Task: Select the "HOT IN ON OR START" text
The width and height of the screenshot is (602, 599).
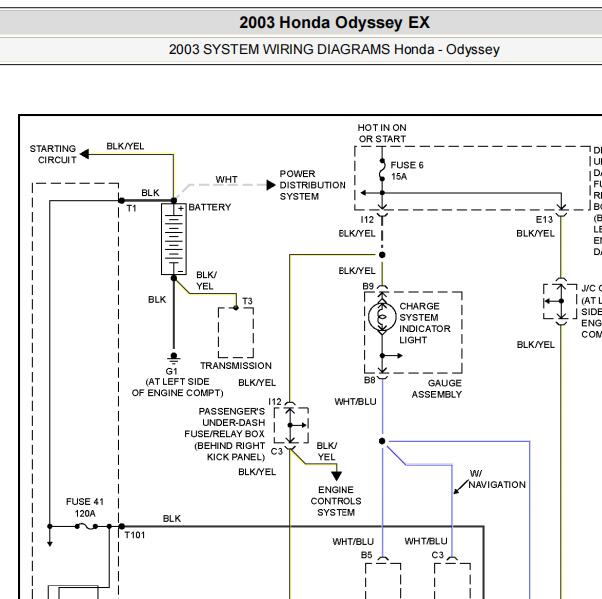Action: 382,133
